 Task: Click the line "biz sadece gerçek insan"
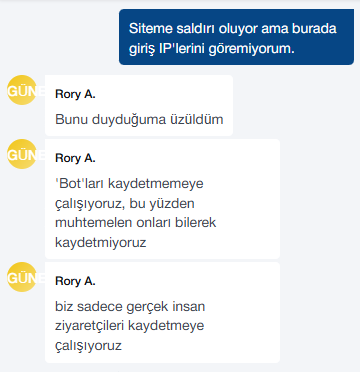coord(130,306)
